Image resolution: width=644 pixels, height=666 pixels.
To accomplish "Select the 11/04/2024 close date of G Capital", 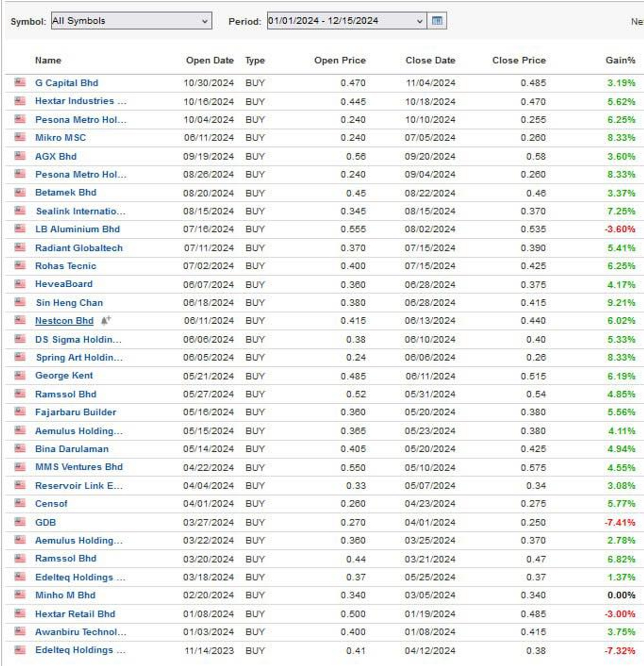I will (x=430, y=83).
